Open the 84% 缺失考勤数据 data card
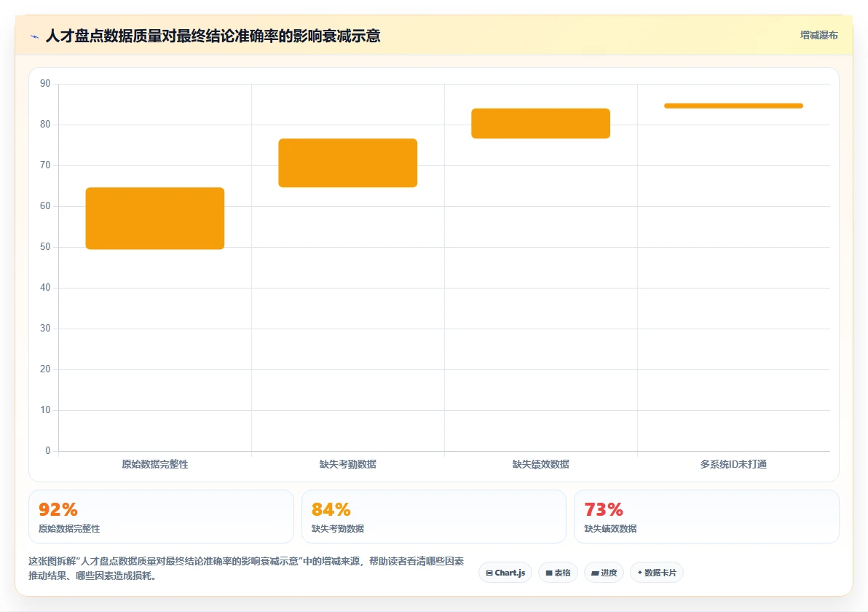This screenshot has width=868, height=612. pos(434,516)
